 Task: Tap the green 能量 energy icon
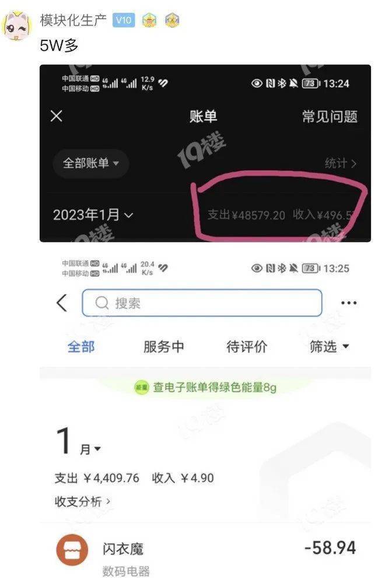[x=141, y=388]
